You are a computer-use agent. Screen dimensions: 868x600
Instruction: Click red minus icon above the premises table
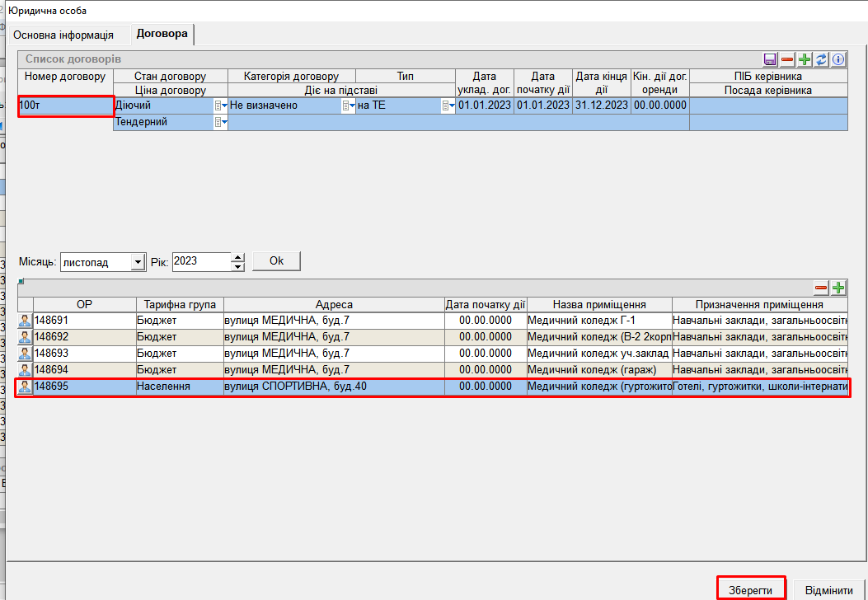[x=821, y=288]
